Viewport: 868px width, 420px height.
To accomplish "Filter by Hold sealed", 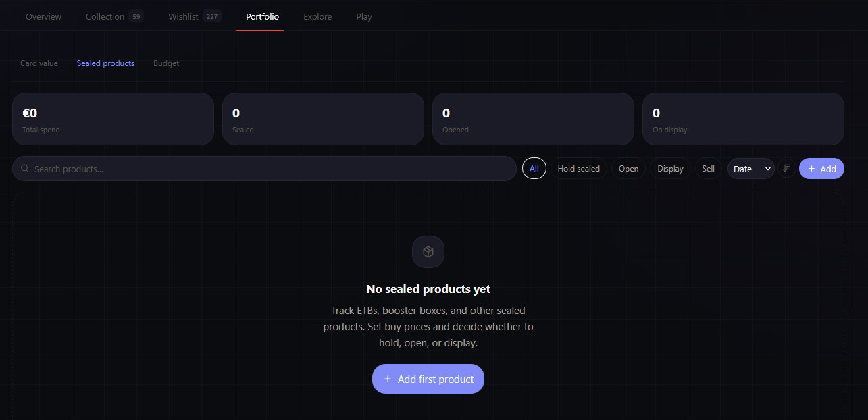I will pos(579,169).
